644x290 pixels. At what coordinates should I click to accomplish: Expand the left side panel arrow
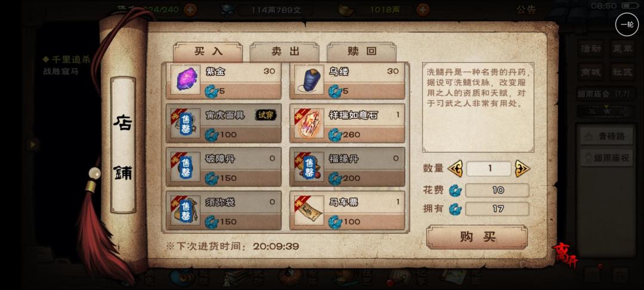coord(32,144)
